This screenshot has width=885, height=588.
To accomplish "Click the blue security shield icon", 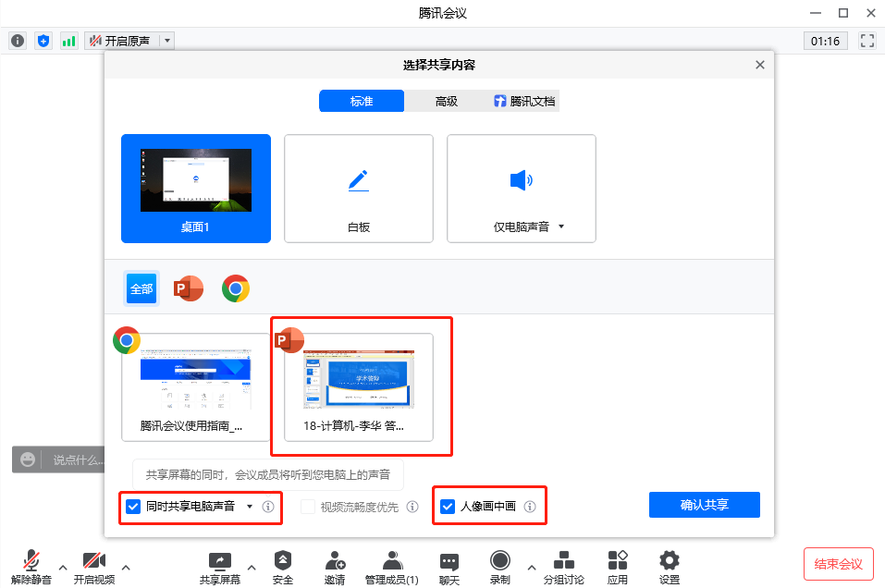I will pyautogui.click(x=43, y=41).
